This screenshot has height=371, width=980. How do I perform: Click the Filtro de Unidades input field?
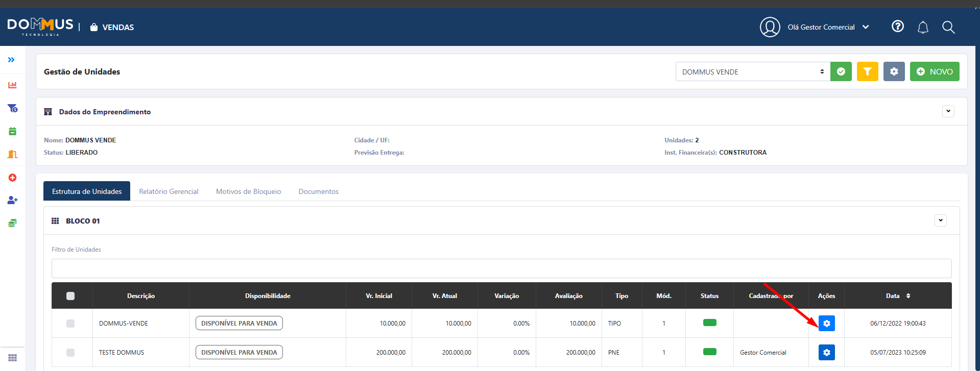pyautogui.click(x=501, y=268)
